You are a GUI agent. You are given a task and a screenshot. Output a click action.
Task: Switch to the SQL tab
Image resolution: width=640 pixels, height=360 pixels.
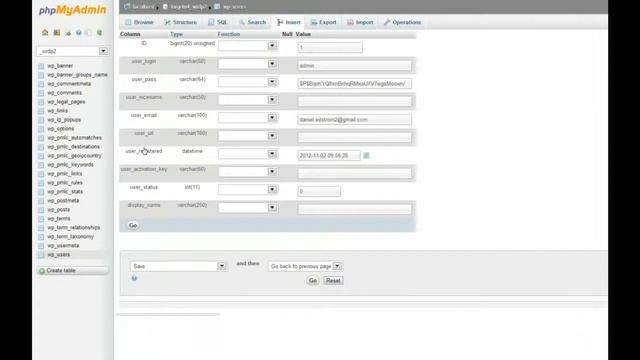click(217, 22)
